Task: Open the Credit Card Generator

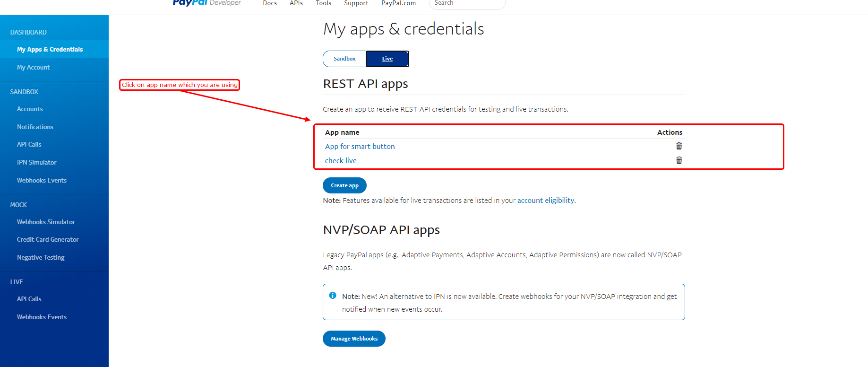Action: tap(48, 239)
